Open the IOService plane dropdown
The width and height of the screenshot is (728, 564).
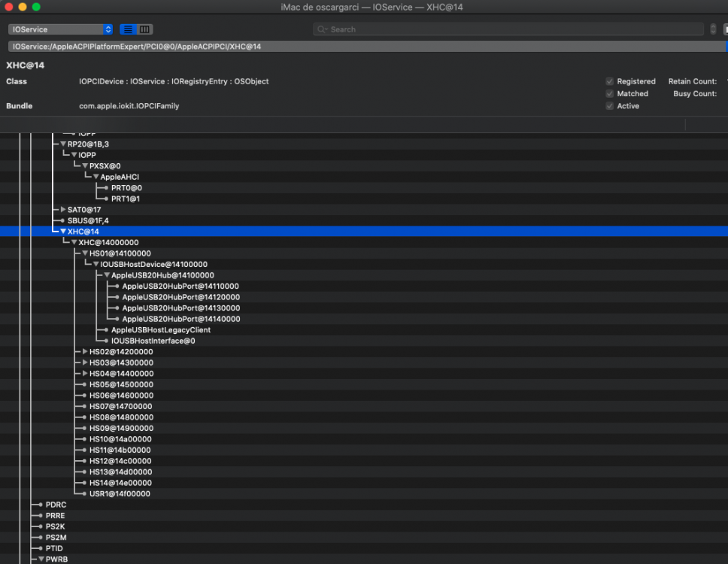[60, 29]
